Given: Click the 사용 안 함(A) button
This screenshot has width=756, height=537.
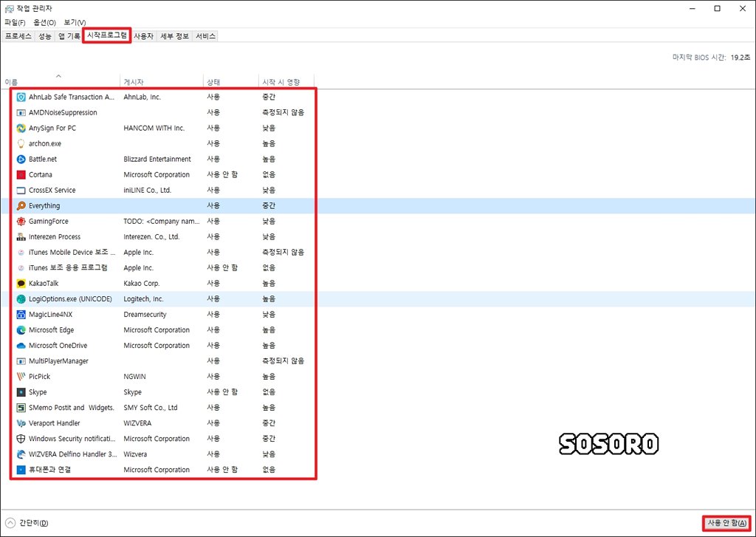Looking at the screenshot, I should (x=726, y=523).
